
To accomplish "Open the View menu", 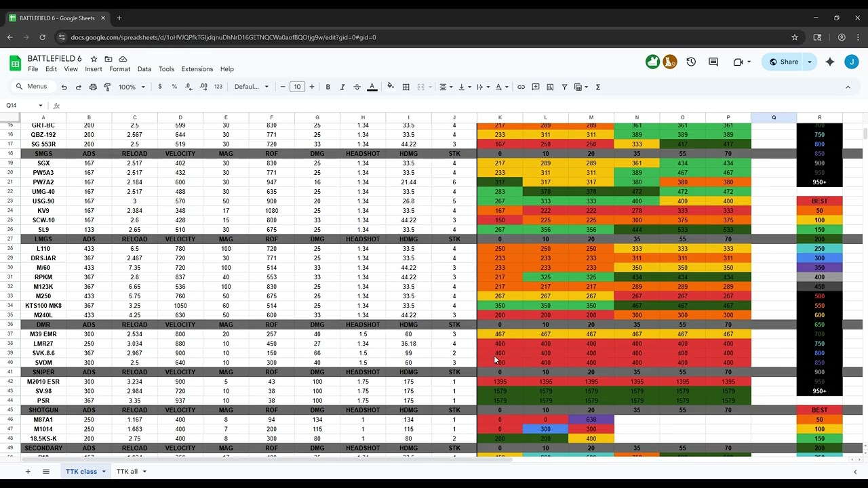I will point(71,69).
